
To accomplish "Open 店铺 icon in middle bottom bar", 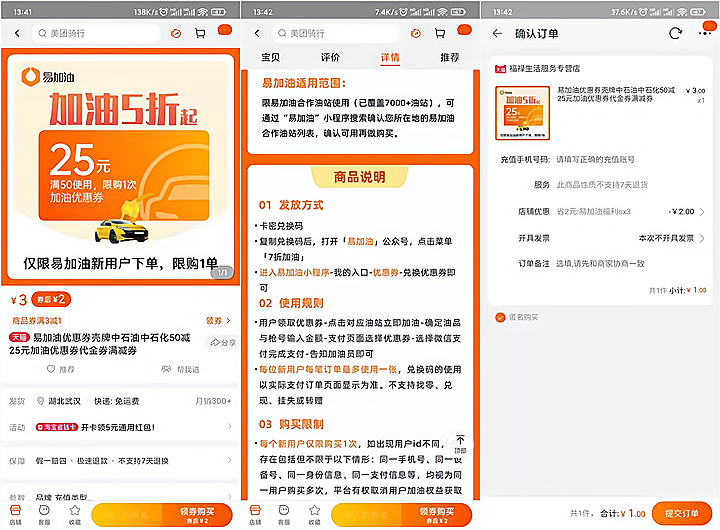I will pyautogui.click(x=255, y=514).
